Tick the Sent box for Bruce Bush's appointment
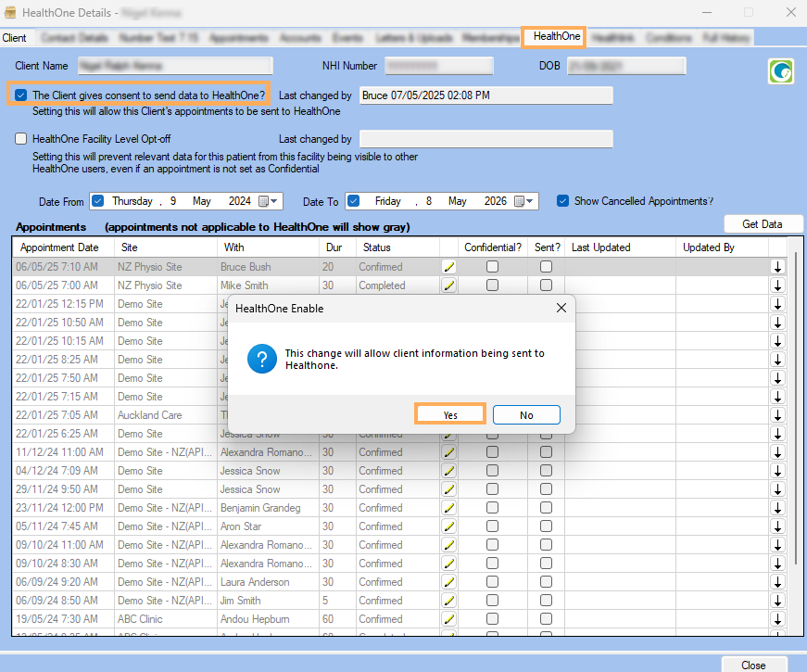 pos(546,267)
